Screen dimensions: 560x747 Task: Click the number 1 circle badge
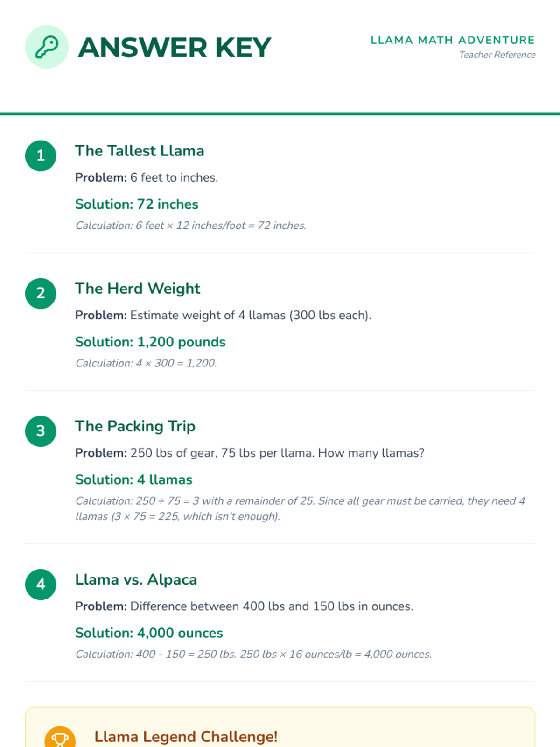coord(41,155)
